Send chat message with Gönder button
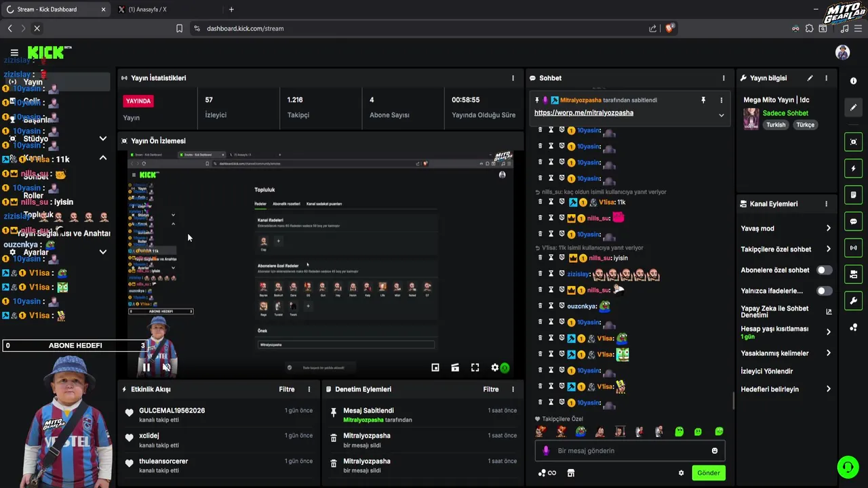This screenshot has height=488, width=868. pyautogui.click(x=709, y=473)
